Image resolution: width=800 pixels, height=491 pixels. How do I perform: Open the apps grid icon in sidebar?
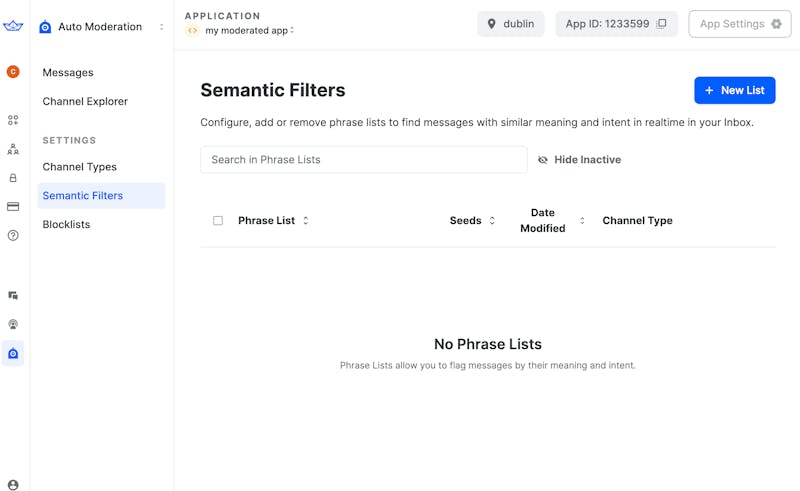click(x=13, y=120)
